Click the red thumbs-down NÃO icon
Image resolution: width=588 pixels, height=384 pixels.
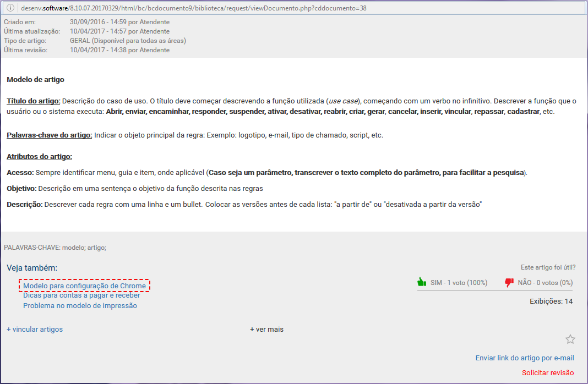tap(509, 282)
